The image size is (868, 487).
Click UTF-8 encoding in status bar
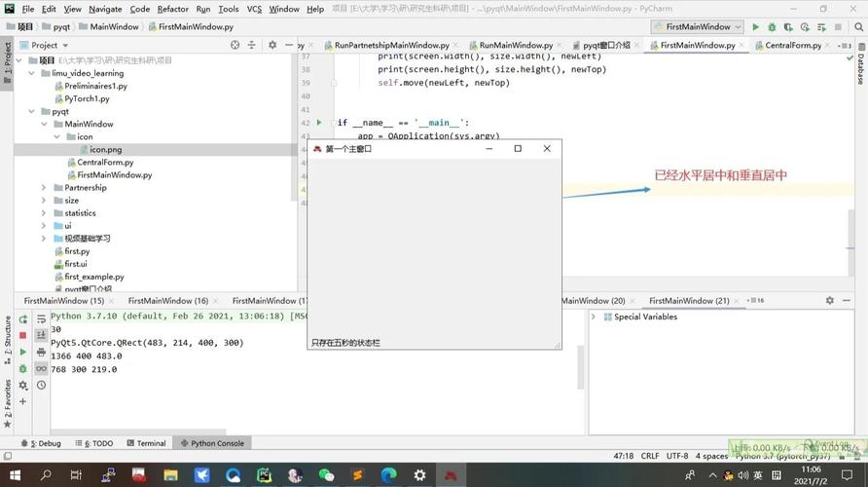(677, 456)
